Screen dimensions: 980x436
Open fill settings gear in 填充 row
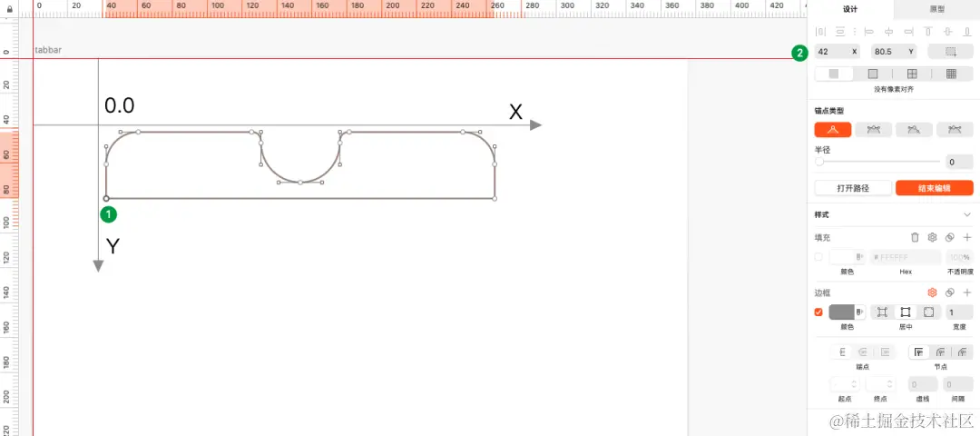pos(932,237)
